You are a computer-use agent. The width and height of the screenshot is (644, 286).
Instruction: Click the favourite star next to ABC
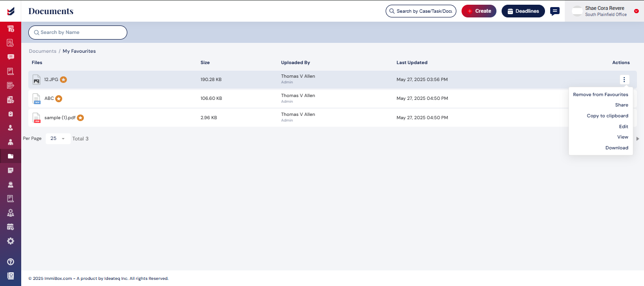point(59,98)
